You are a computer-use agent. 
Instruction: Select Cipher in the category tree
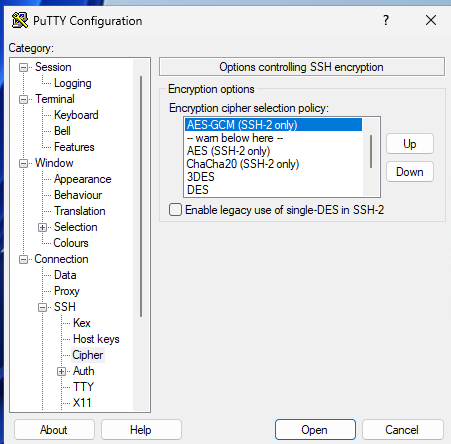coord(88,355)
